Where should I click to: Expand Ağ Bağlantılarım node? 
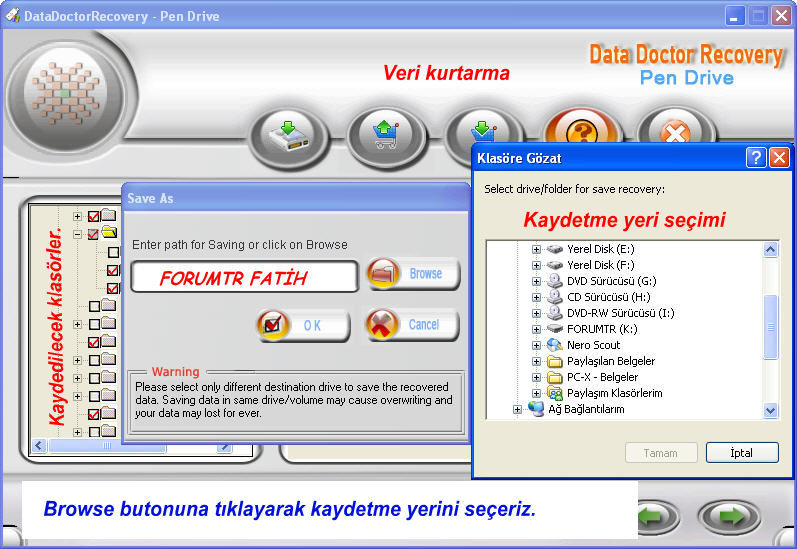[517, 409]
